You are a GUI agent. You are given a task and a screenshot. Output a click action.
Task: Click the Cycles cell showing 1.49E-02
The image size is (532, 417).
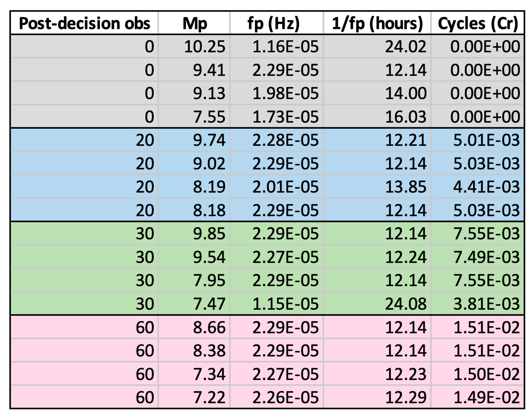pos(486,397)
